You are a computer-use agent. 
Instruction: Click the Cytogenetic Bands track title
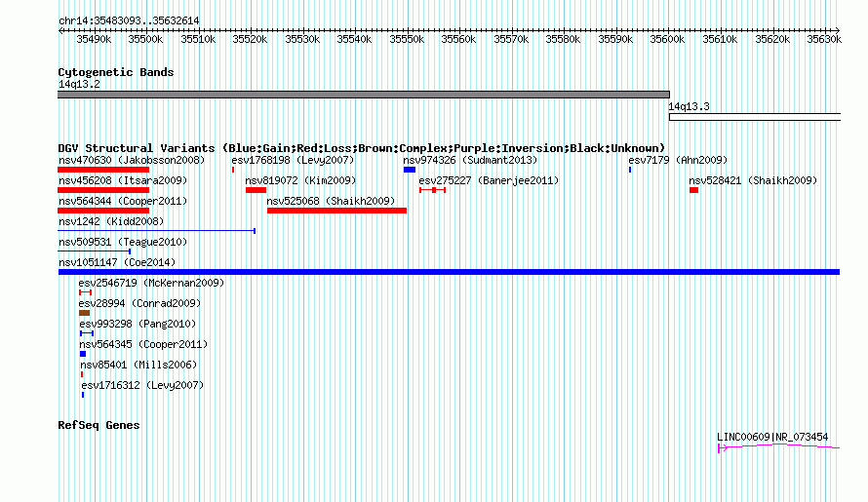tap(116, 72)
